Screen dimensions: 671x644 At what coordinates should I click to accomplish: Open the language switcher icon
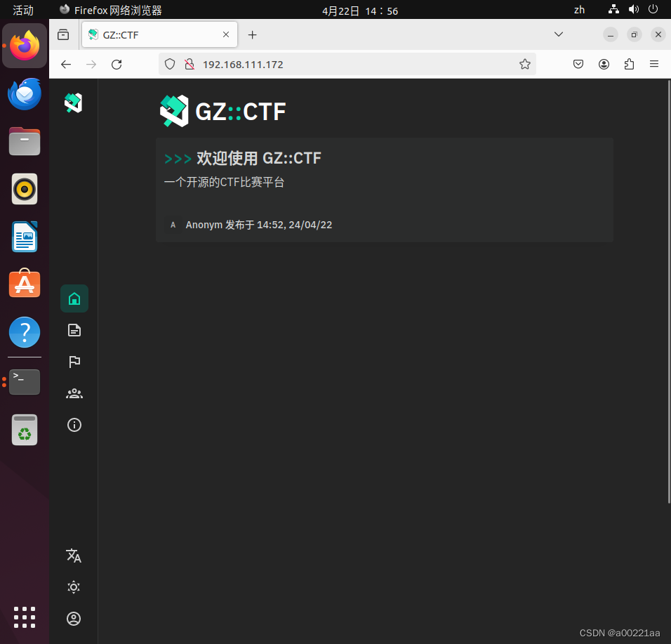74,556
